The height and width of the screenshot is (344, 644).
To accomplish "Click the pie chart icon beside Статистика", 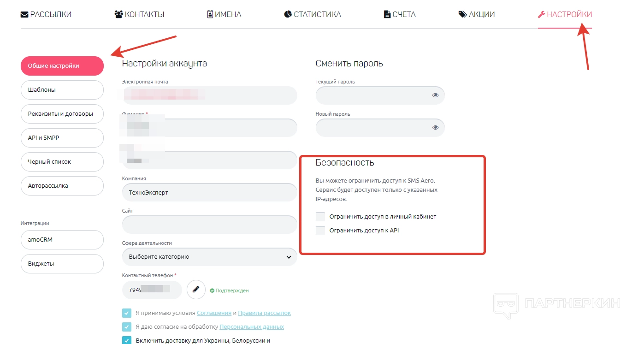I will click(x=288, y=15).
